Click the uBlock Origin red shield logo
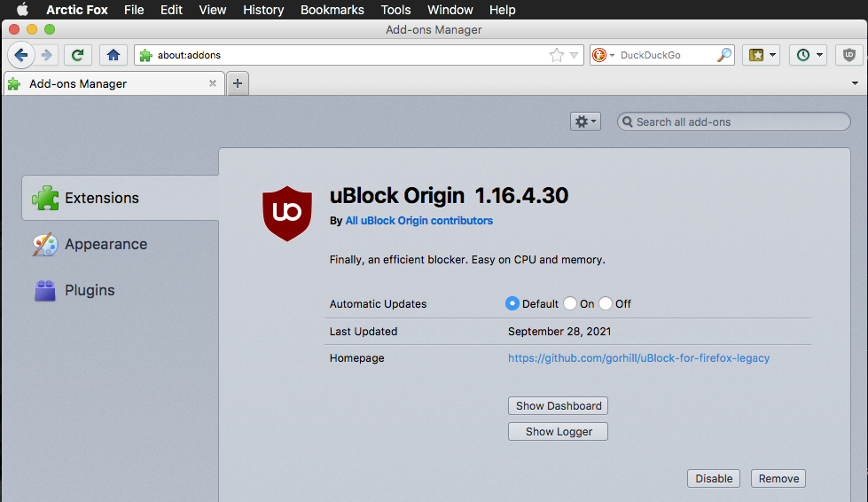The height and width of the screenshot is (502, 868). point(286,214)
